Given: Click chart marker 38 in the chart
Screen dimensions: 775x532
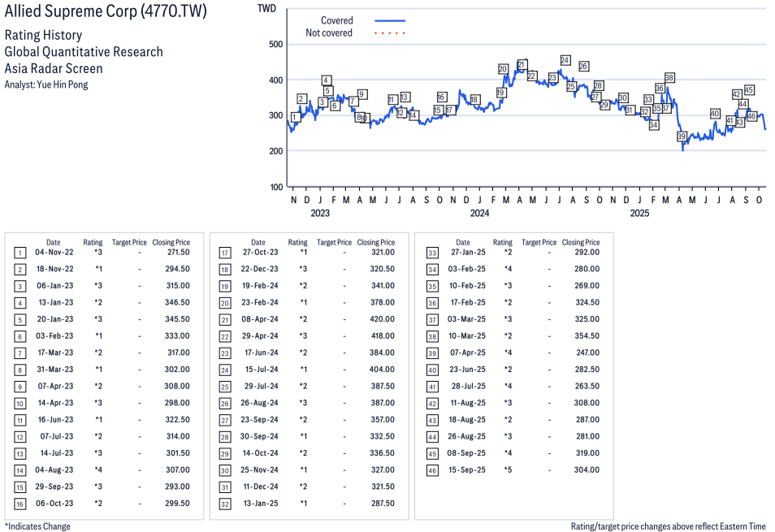Looking at the screenshot, I should pos(669,78).
